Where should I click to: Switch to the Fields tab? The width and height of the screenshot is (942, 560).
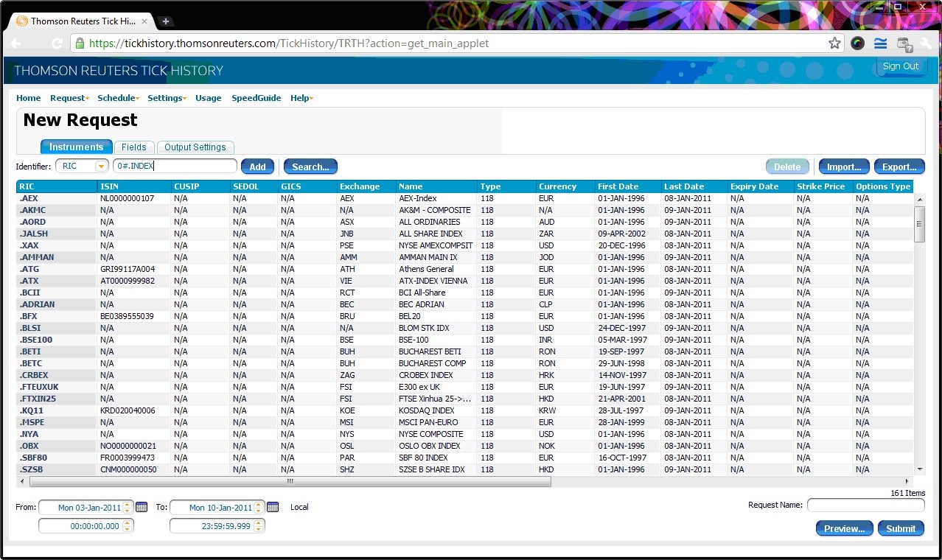point(134,147)
